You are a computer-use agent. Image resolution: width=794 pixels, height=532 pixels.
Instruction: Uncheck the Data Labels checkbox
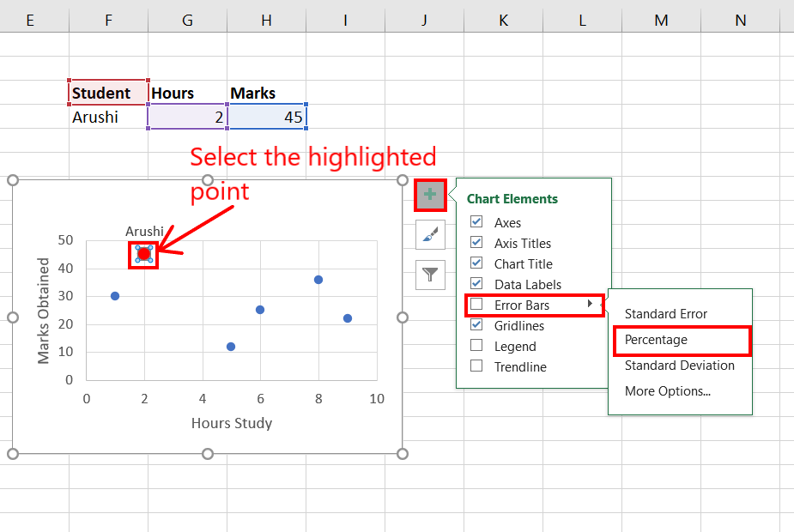click(476, 283)
